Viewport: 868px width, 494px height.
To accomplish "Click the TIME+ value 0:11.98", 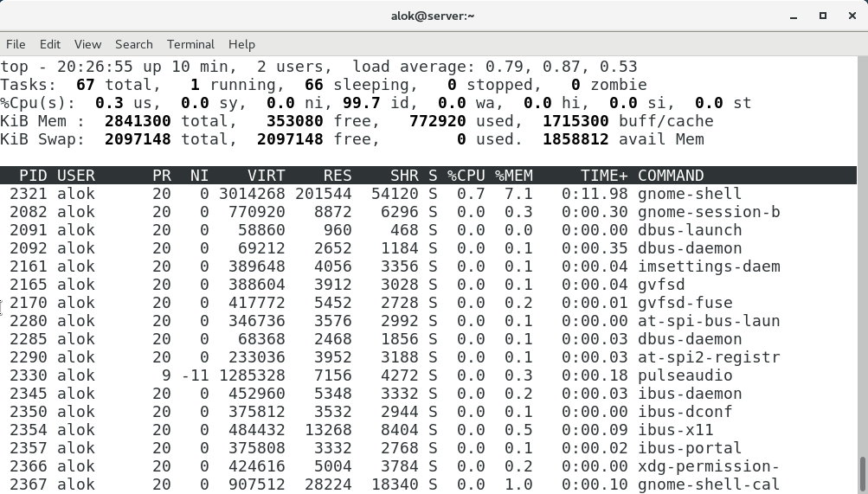I will (x=595, y=194).
